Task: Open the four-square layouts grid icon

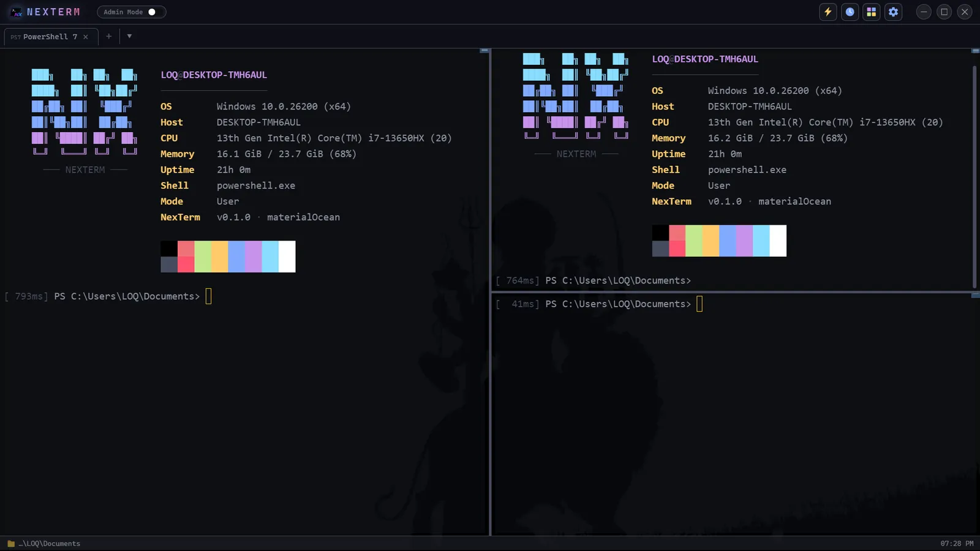Action: (x=872, y=12)
